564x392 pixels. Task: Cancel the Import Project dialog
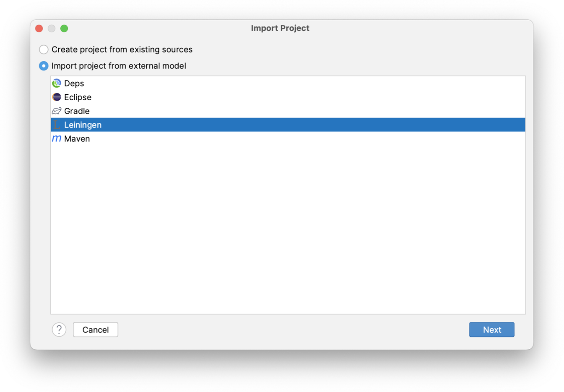pyautogui.click(x=96, y=330)
